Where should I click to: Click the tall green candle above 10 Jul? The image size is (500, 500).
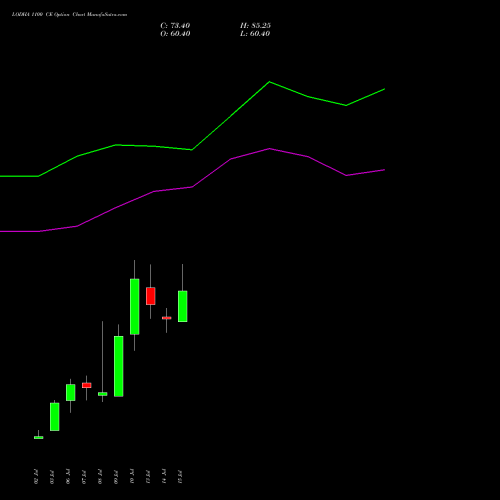pos(135,307)
